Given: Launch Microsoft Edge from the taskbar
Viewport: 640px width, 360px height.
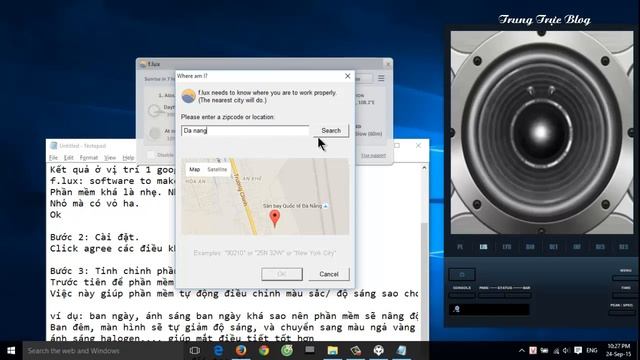Looking at the screenshot, I should [218, 351].
